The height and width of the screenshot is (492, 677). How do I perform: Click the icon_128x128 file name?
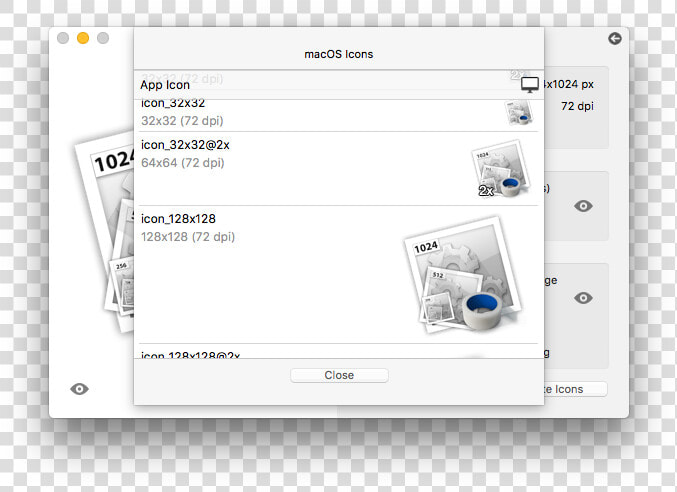pos(178,219)
